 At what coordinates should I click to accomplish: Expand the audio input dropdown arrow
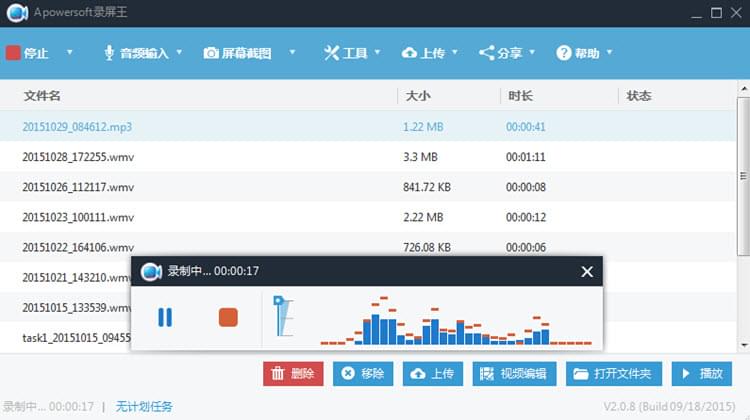pyautogui.click(x=179, y=52)
